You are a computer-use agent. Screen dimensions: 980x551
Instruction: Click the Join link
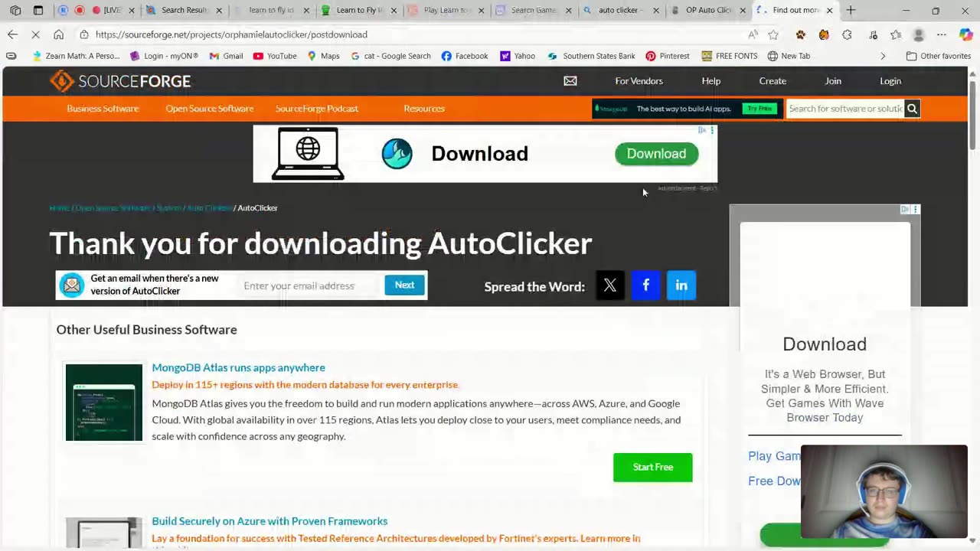[833, 81]
